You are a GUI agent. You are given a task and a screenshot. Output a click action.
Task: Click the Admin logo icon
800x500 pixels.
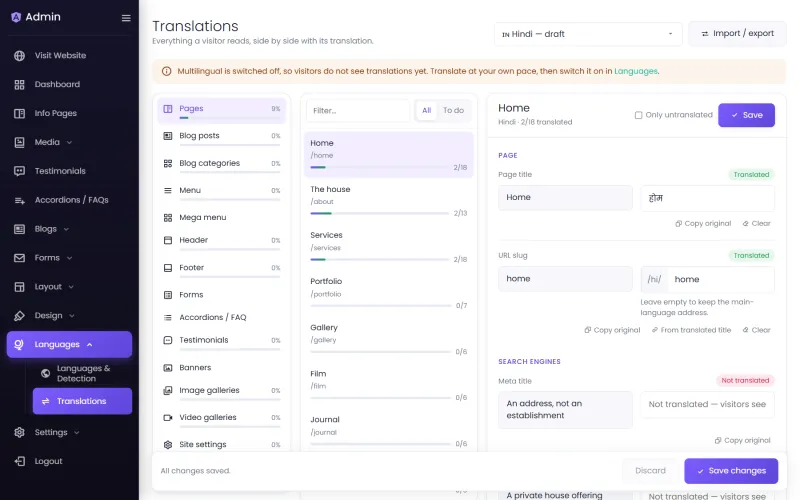[16, 17]
